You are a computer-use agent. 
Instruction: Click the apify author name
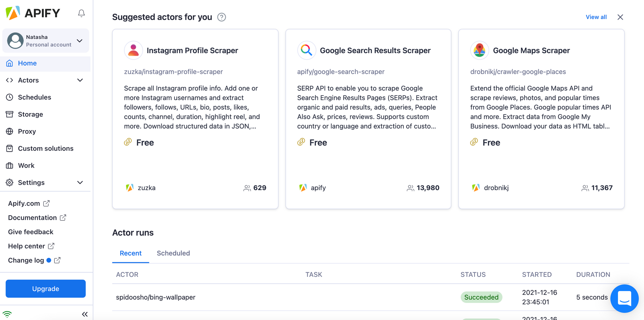(x=318, y=188)
